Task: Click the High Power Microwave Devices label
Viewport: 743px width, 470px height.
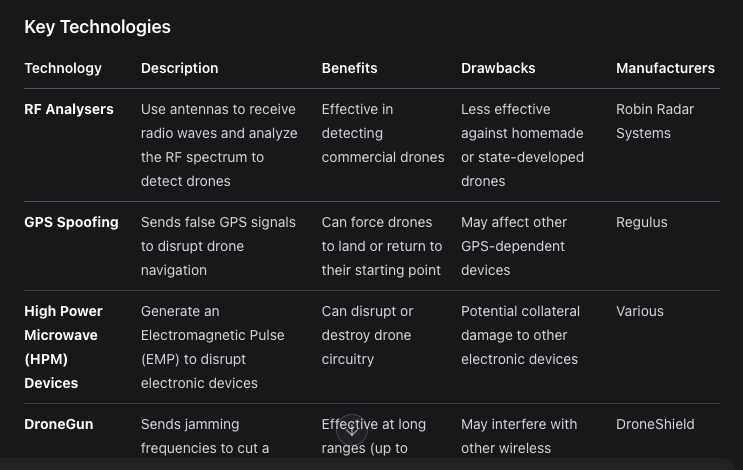Action: (63, 347)
